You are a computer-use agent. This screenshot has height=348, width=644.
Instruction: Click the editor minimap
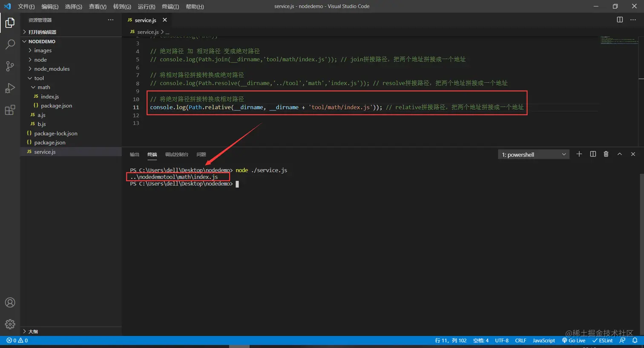619,41
